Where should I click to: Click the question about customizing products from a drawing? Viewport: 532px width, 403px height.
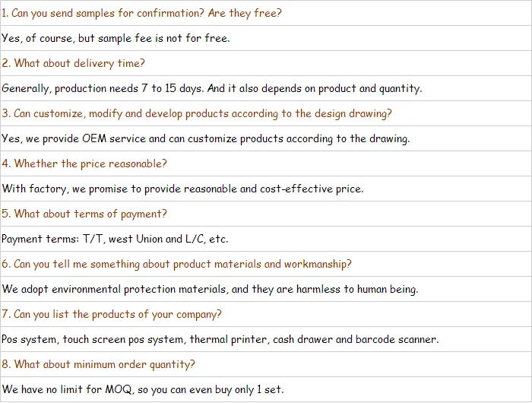click(197, 114)
